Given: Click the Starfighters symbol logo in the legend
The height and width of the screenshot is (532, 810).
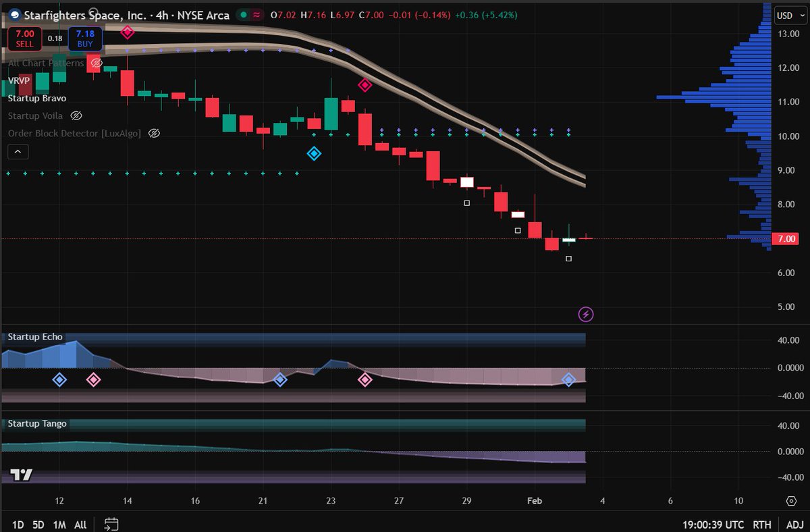Looking at the screenshot, I should 13,15.
